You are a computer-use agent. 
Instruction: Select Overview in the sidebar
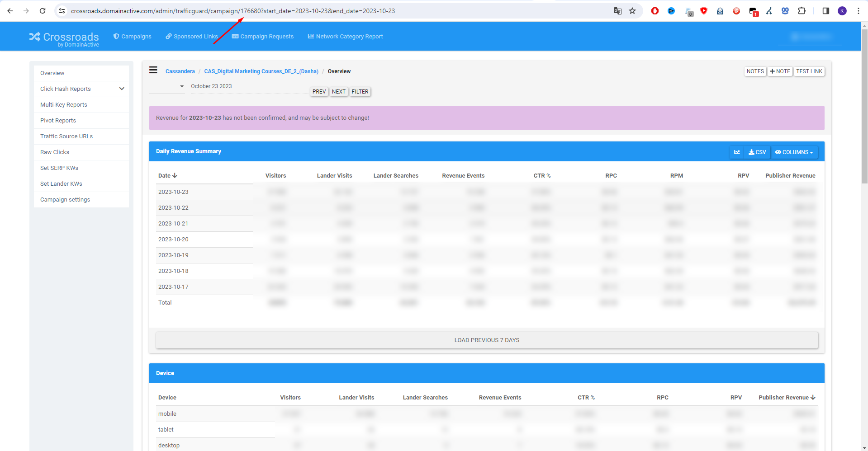point(81,73)
